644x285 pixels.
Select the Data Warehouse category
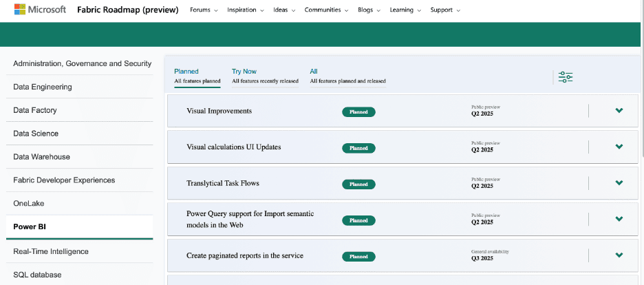(80, 157)
